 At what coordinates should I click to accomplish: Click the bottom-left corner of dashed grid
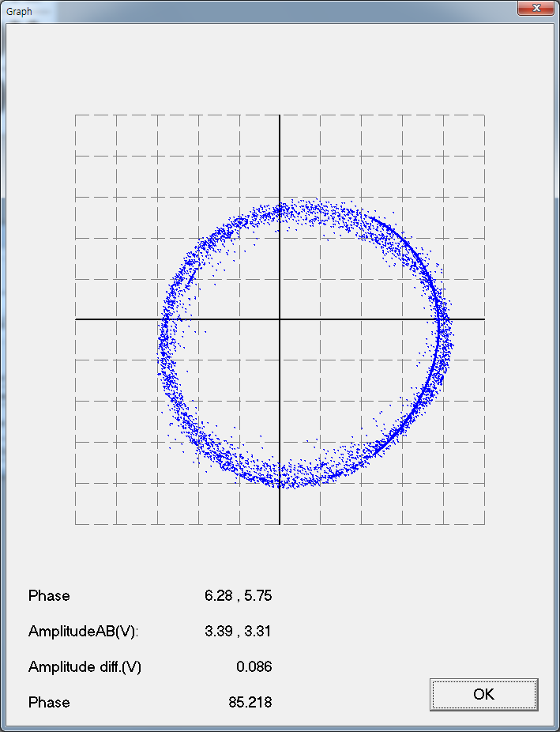(x=76, y=523)
